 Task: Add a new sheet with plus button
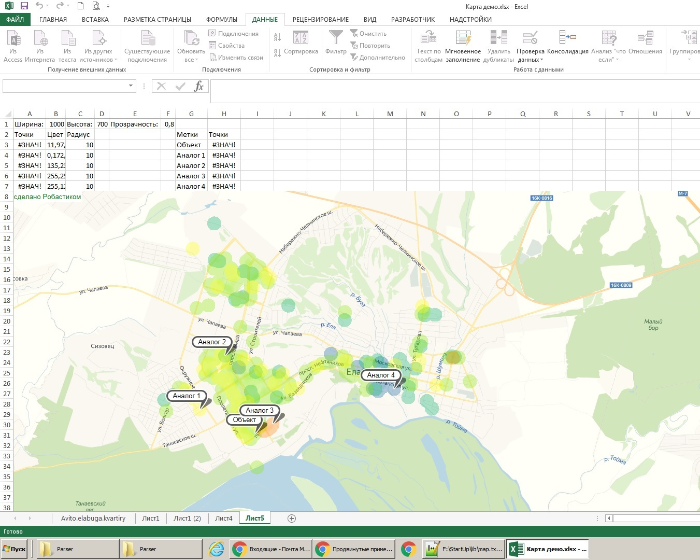coord(292,518)
